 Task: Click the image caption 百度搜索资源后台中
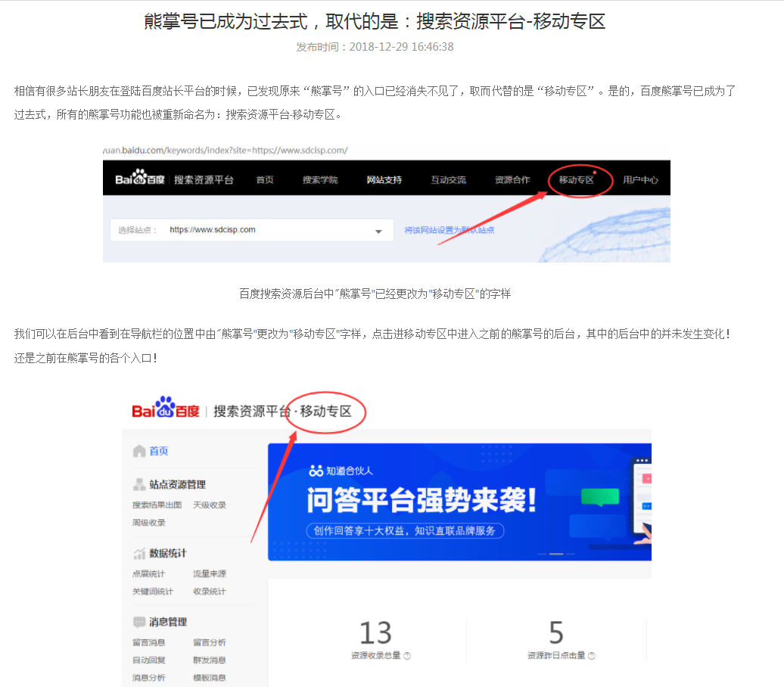375,294
